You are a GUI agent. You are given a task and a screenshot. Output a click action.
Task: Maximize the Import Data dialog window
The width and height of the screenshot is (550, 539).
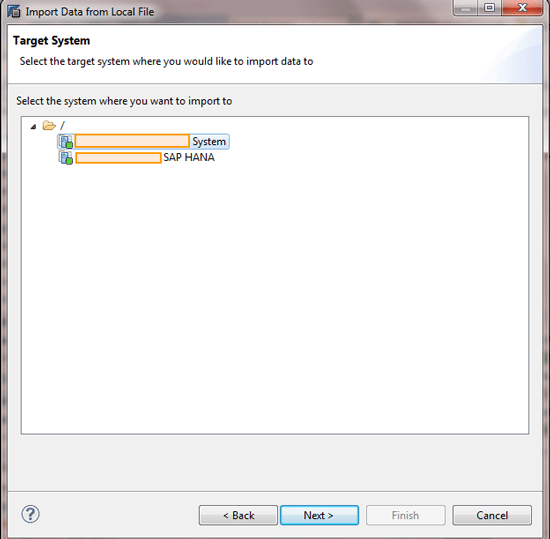(x=489, y=8)
